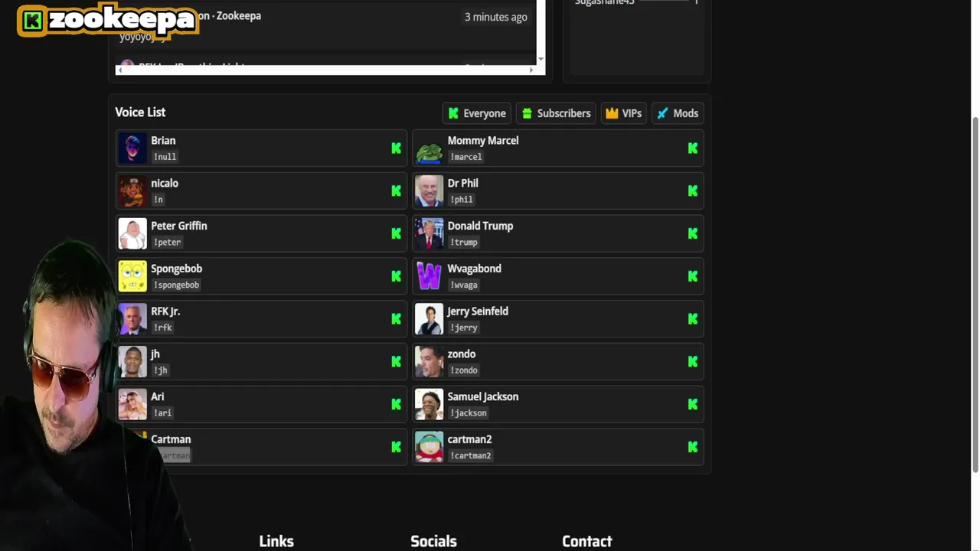Click the !trump command tag
Screen dimensions: 980x551
point(463,242)
